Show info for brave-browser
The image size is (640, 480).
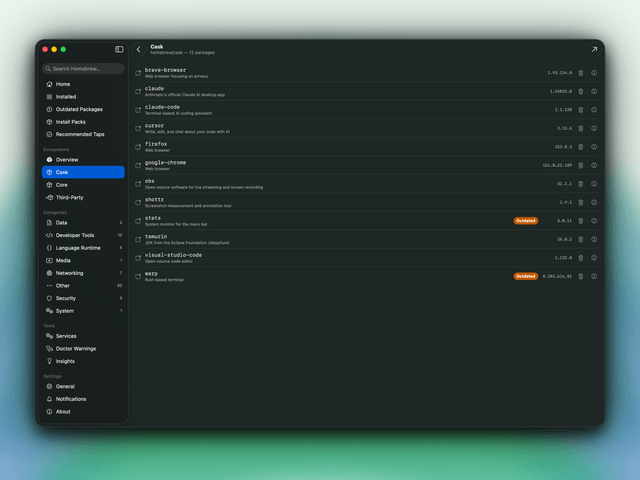(x=594, y=73)
